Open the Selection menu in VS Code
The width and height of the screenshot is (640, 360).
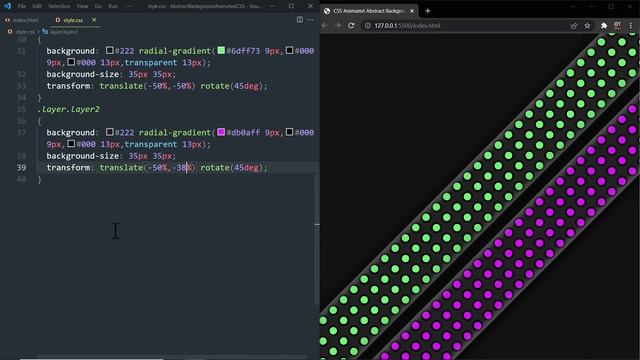pos(59,6)
